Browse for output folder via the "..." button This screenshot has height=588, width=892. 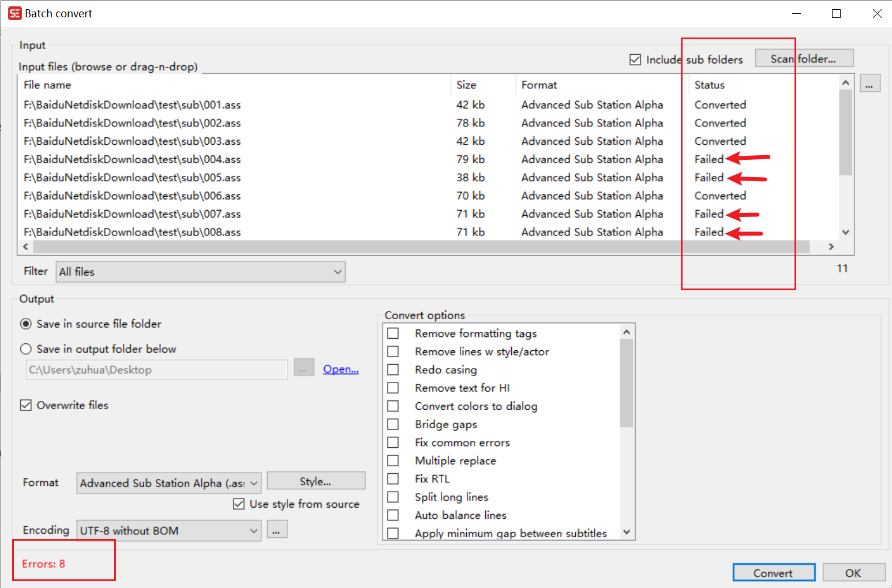(x=304, y=367)
